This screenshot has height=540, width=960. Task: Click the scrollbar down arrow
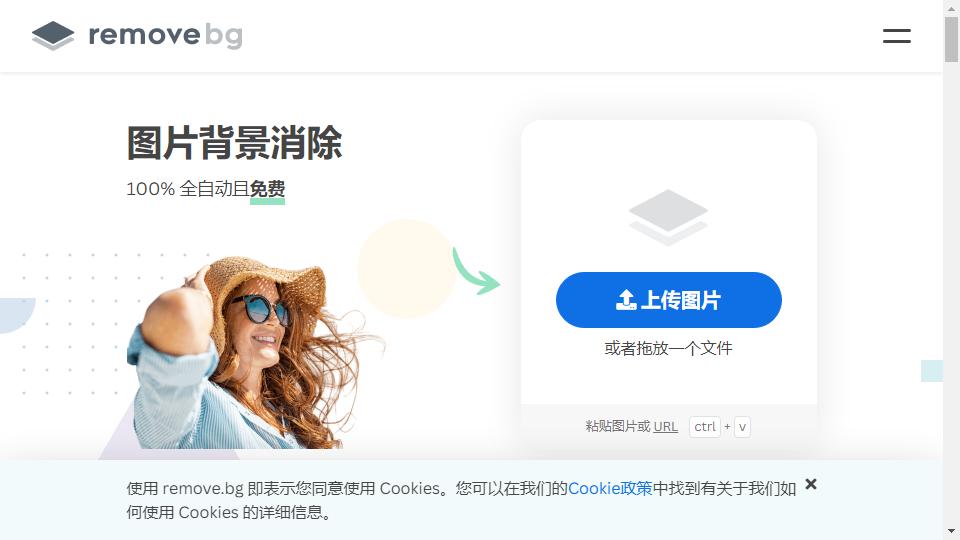click(951, 531)
